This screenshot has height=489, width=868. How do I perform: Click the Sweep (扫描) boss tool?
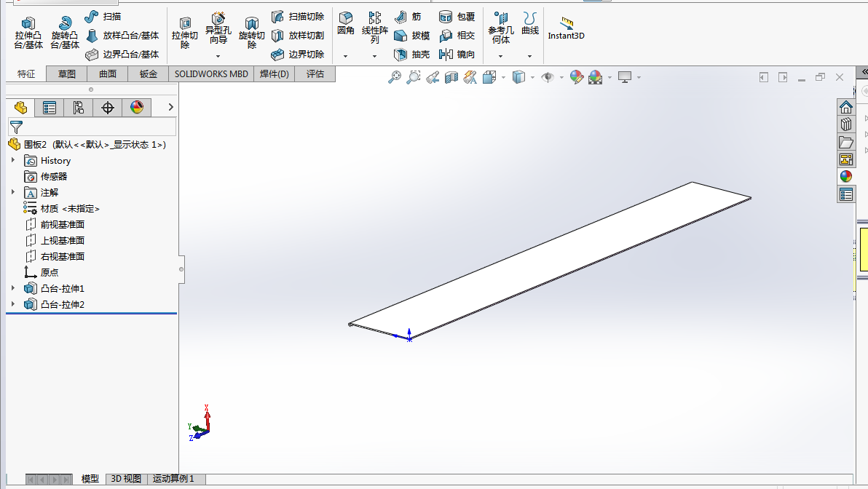click(x=103, y=17)
